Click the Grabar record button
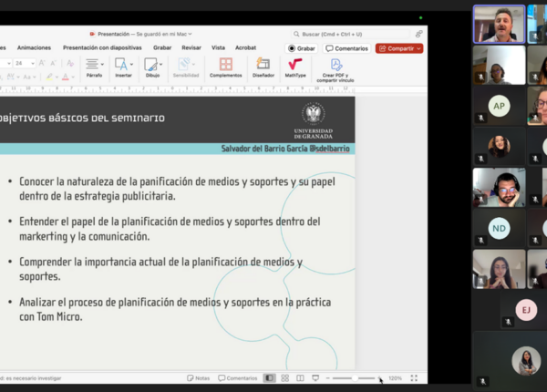Screen dimensions: 547x392 click(x=302, y=48)
